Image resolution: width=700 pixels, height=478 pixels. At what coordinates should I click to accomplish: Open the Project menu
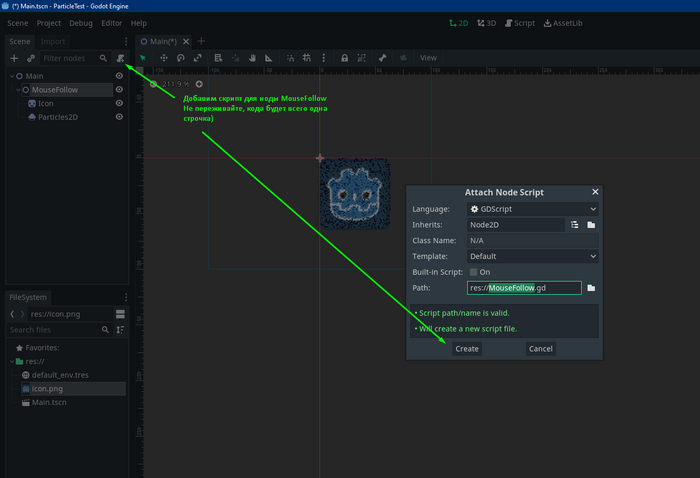point(48,23)
